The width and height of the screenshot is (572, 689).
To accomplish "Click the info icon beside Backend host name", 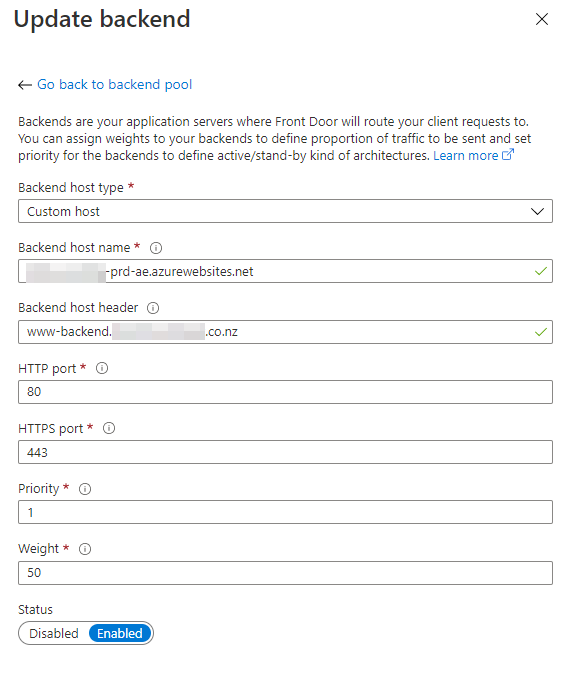I will click(156, 248).
